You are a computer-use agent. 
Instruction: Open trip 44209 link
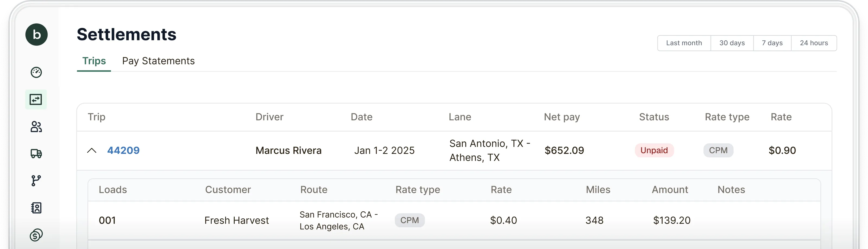(123, 150)
